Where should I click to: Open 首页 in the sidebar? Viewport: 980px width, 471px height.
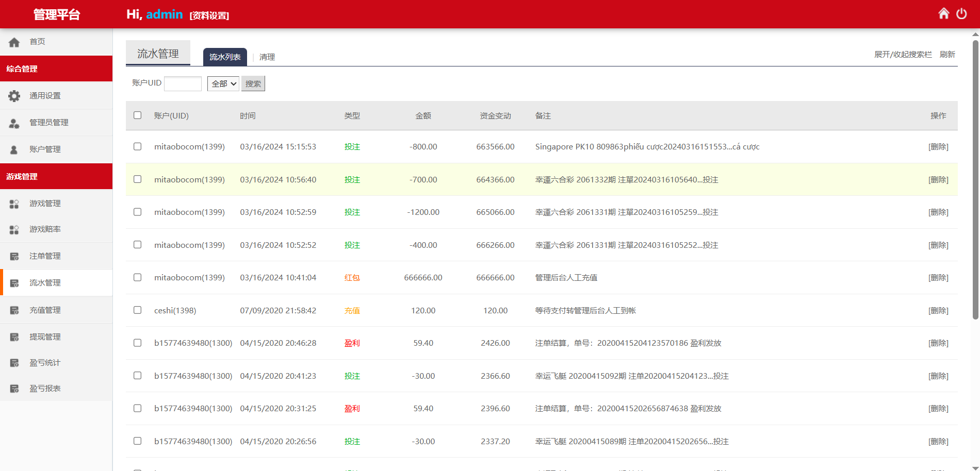click(56, 42)
